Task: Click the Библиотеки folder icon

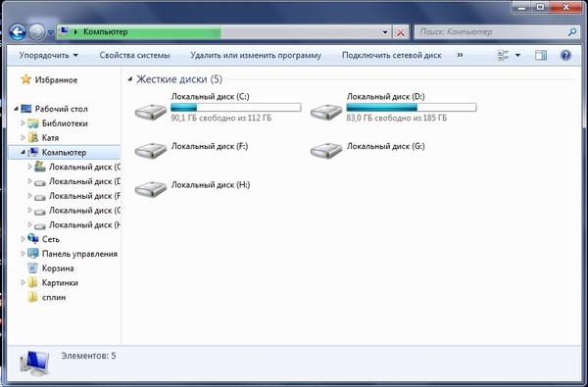Action: pos(33,123)
